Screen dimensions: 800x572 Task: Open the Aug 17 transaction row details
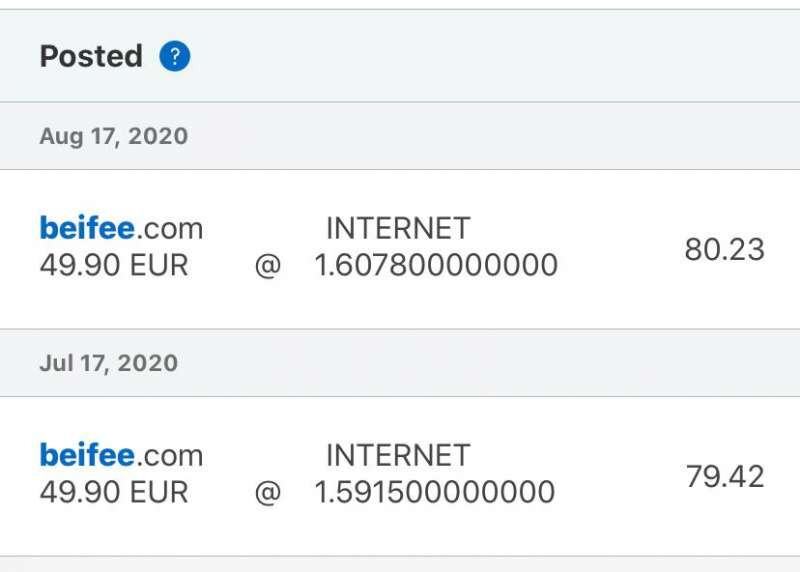pos(400,249)
